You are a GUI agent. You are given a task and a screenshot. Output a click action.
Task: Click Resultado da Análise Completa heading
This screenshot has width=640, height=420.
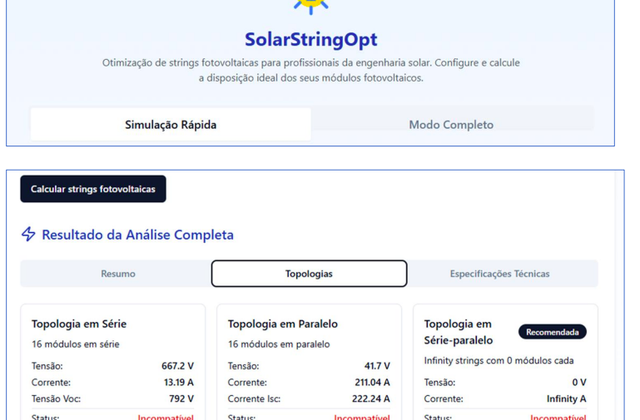[138, 235]
